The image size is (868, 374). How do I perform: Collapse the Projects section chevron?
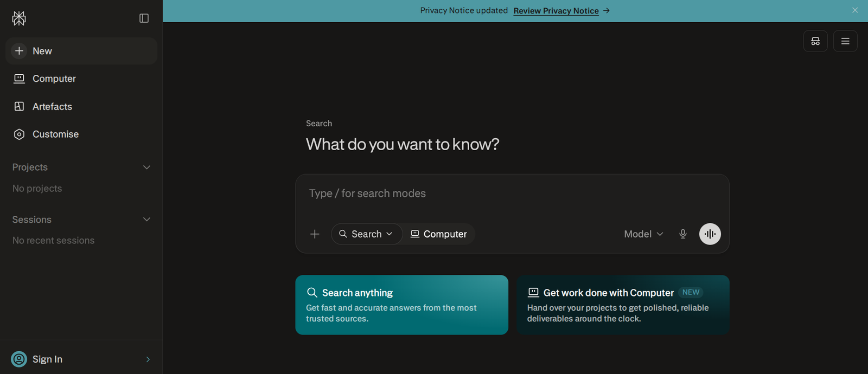146,167
